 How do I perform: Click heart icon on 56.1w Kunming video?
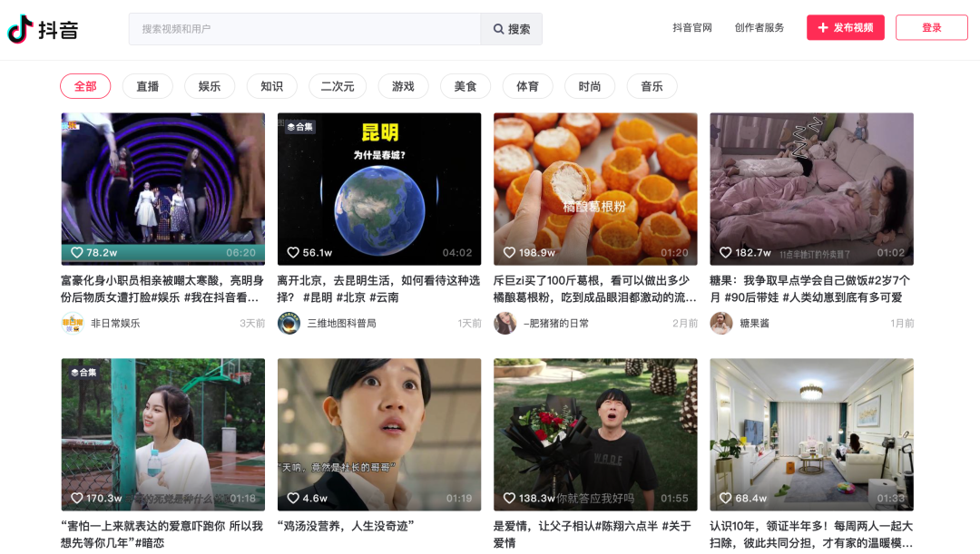tap(293, 252)
